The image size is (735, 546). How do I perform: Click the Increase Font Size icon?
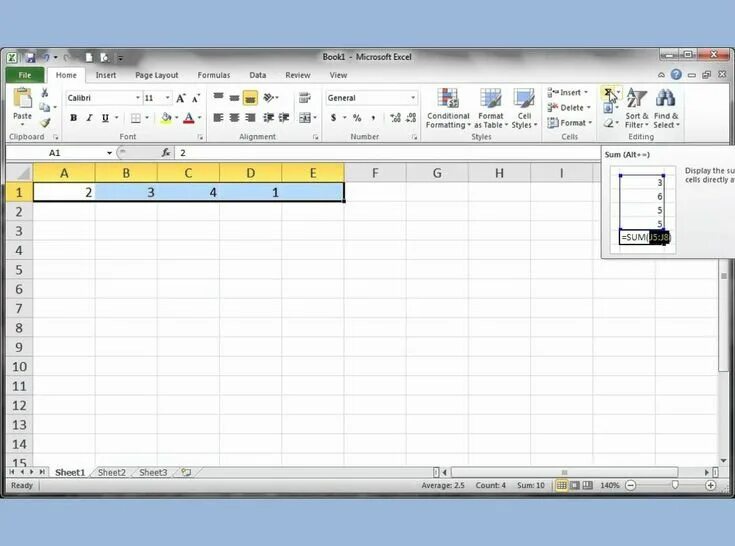tap(180, 98)
